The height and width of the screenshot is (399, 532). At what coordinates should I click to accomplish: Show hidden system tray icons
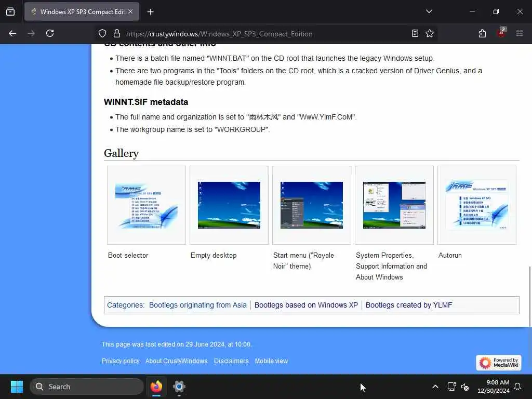click(435, 387)
